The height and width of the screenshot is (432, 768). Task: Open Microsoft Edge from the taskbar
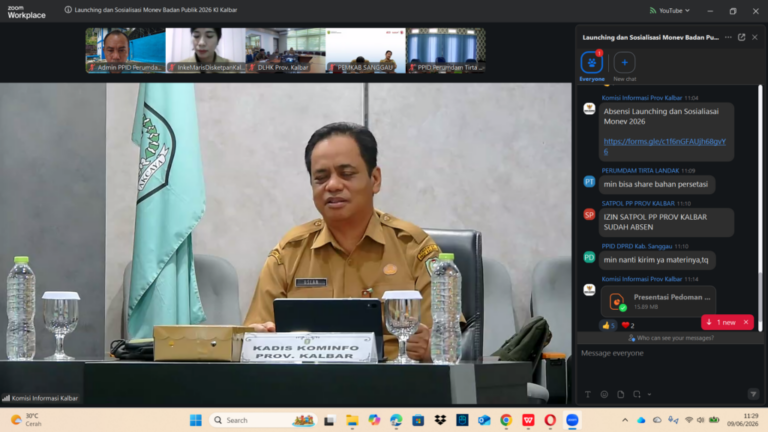(x=396, y=420)
